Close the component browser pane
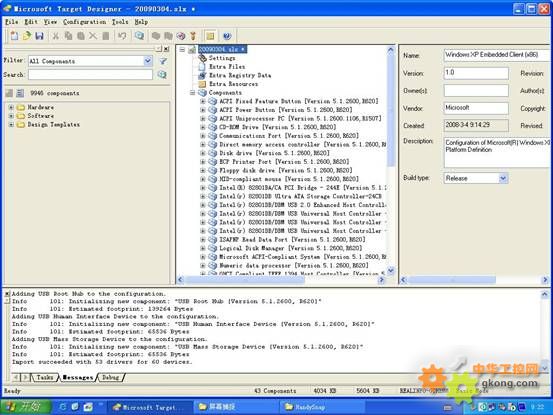 166,49
